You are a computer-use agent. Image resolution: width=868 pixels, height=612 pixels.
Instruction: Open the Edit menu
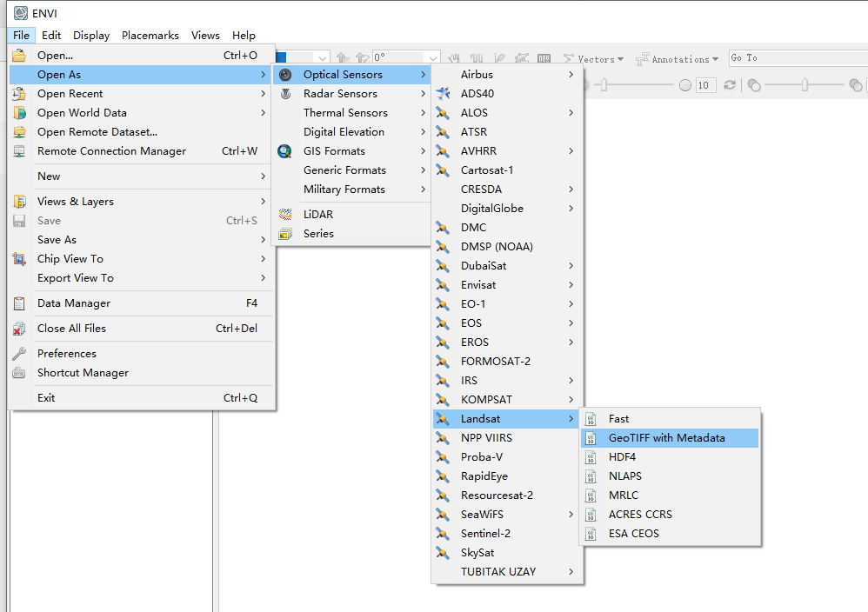pos(51,36)
